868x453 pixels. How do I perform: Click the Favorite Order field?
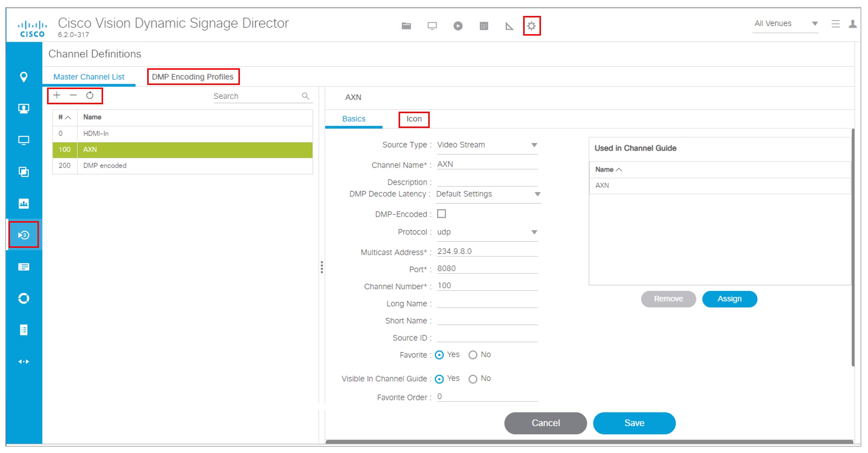click(487, 397)
